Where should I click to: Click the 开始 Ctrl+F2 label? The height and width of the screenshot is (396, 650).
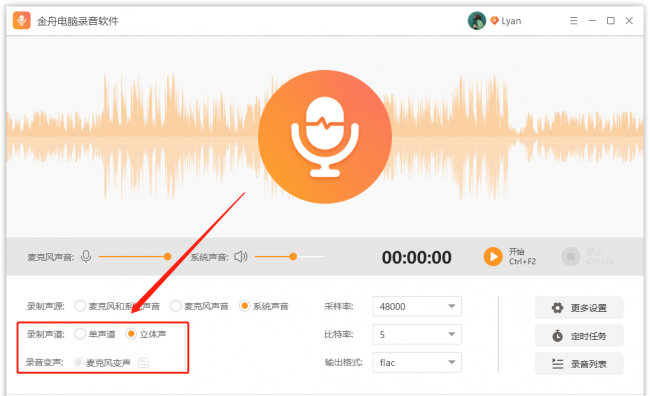click(522, 257)
